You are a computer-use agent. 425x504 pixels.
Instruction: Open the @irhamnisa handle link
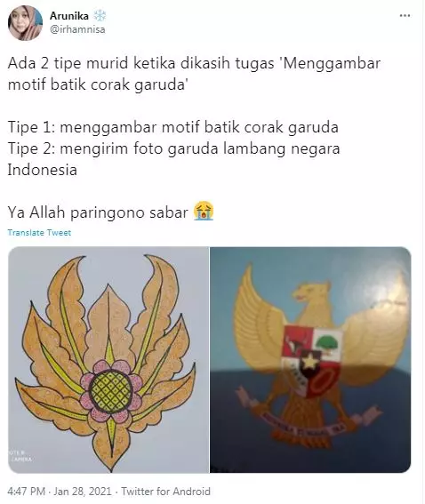click(77, 29)
